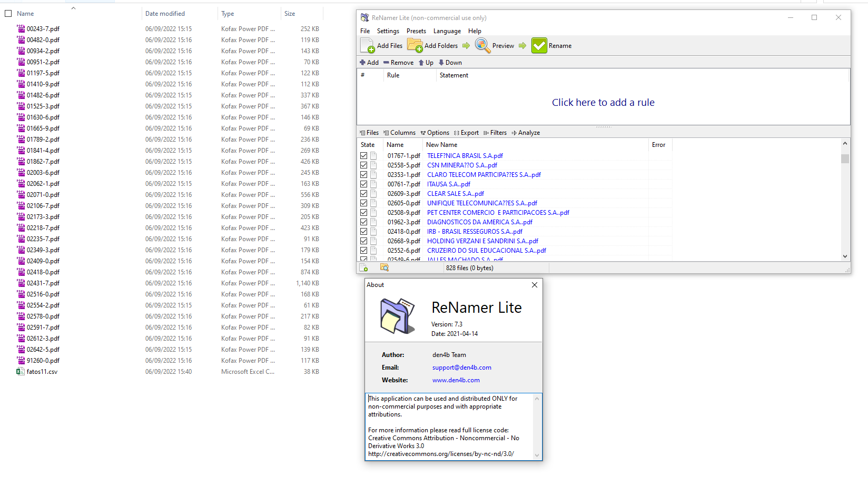
Task: Open the Presets menu
Action: 416,31
